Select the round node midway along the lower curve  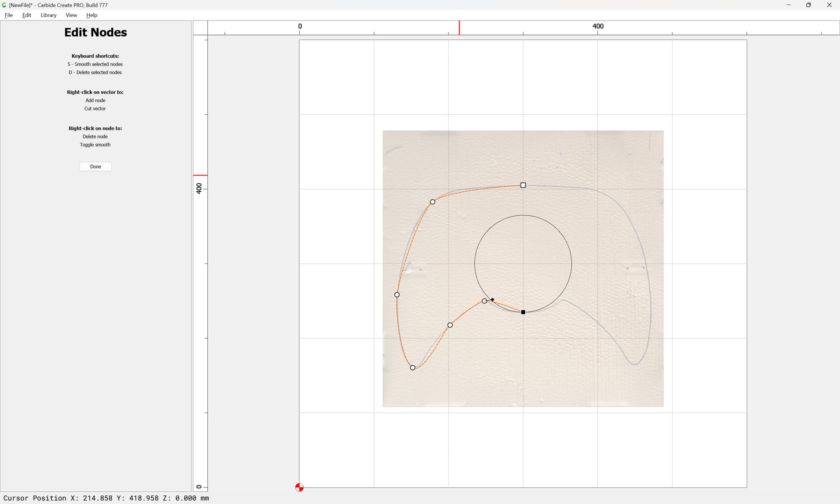tap(450, 325)
